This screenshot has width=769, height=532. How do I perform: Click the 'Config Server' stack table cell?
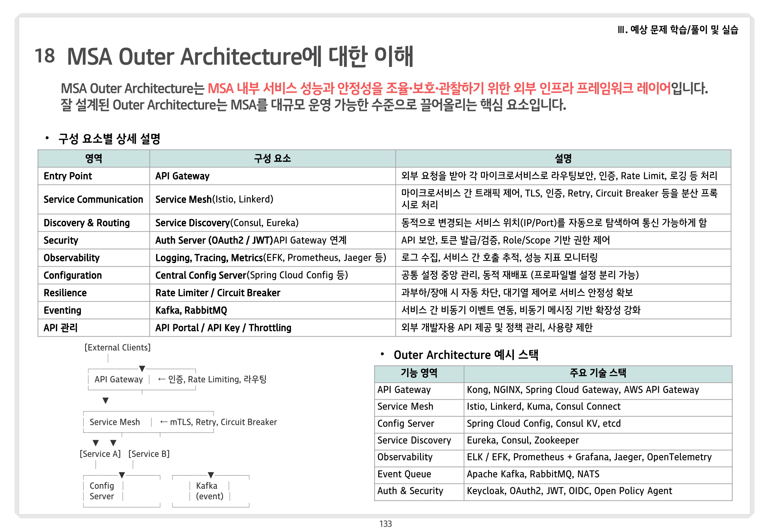[x=419, y=424]
